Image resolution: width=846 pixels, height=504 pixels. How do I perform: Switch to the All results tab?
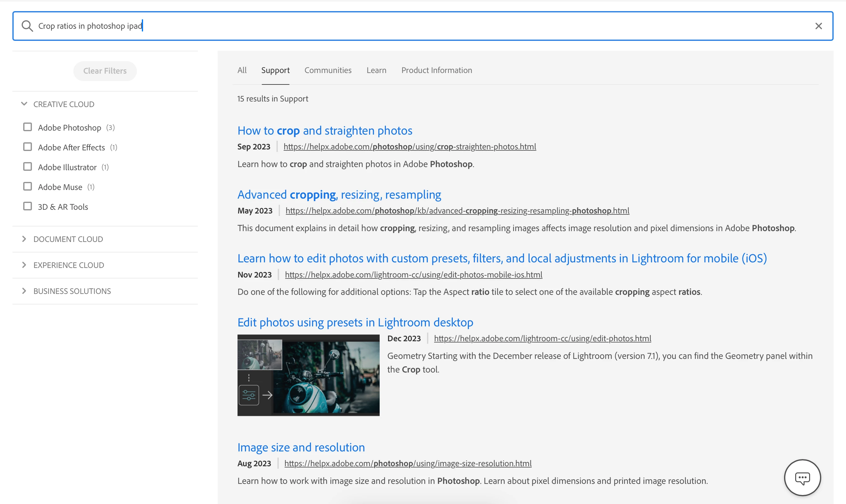pos(242,70)
